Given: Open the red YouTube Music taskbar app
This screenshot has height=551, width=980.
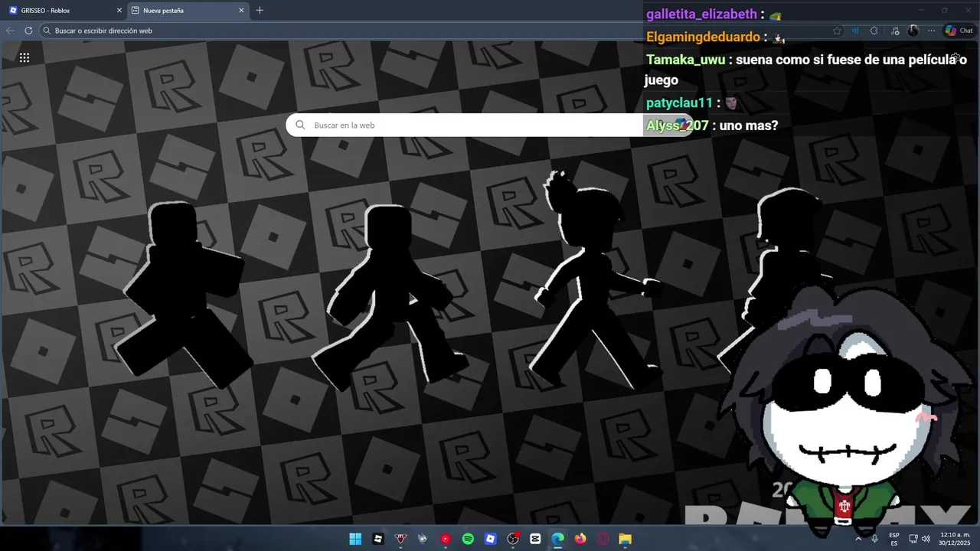Looking at the screenshot, I should (446, 539).
